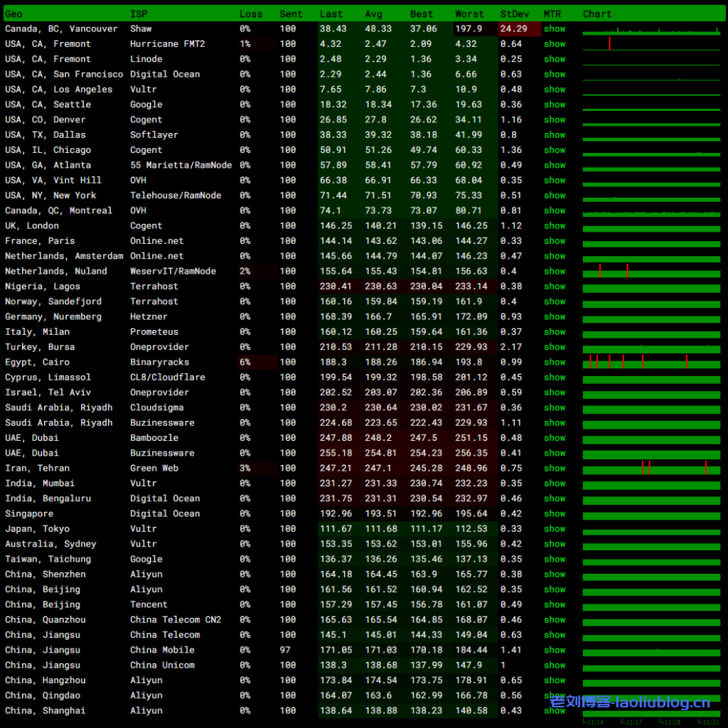This screenshot has width=728, height=728.
Task: Click the ISP column header
Action: tap(139, 14)
